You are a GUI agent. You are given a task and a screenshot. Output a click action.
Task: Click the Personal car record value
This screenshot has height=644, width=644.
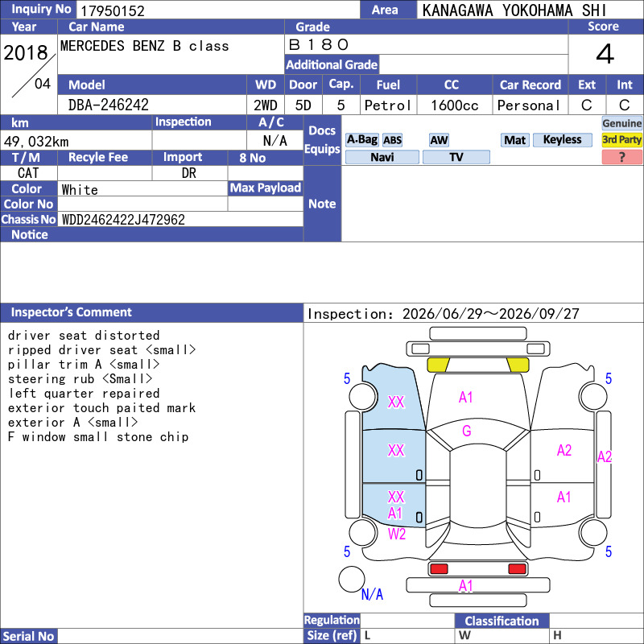[x=529, y=105]
